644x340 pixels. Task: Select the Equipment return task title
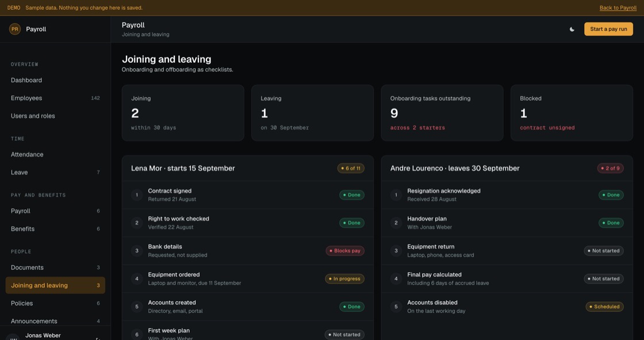point(431,247)
